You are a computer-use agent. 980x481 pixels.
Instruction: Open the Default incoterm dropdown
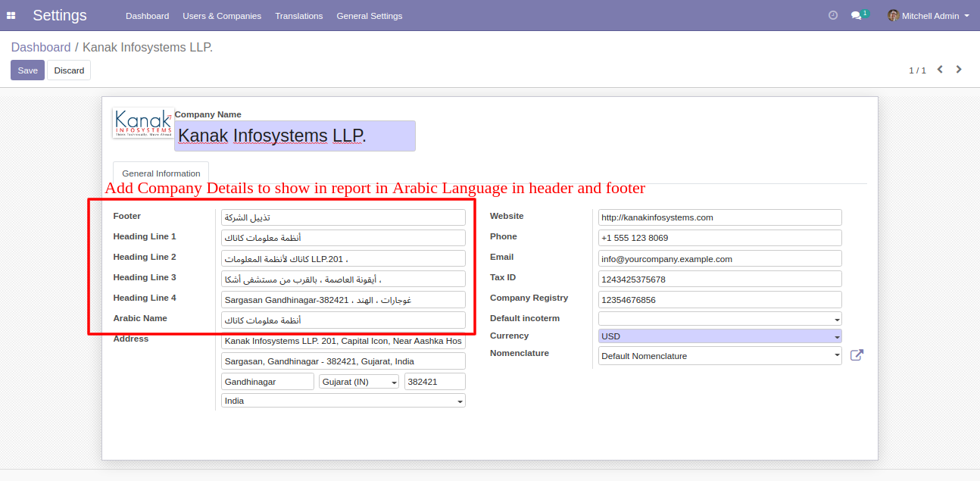(720, 319)
